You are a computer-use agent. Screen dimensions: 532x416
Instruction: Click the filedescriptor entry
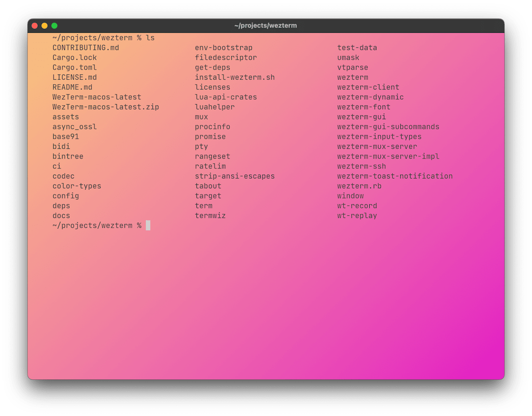(x=226, y=58)
